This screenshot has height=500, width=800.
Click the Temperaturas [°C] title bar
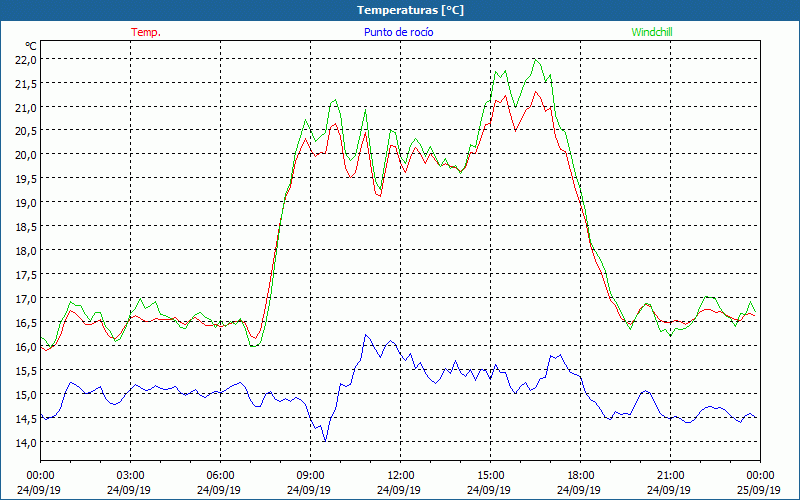pos(400,10)
